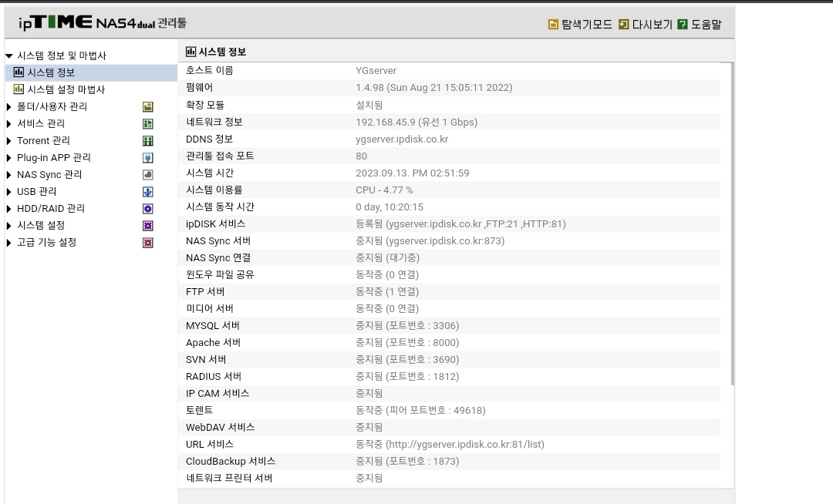Click CPU - 4.77 % value
Image resolution: width=833 pixels, height=504 pixels.
tap(384, 190)
